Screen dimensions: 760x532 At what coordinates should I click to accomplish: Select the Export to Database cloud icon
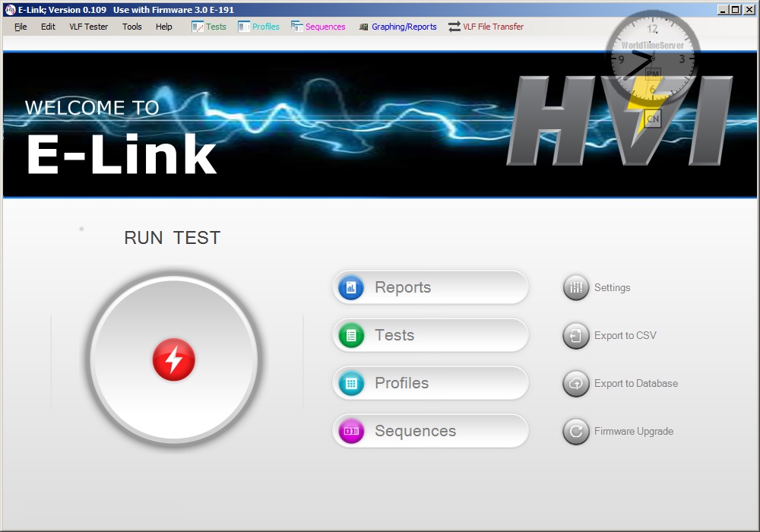[576, 383]
